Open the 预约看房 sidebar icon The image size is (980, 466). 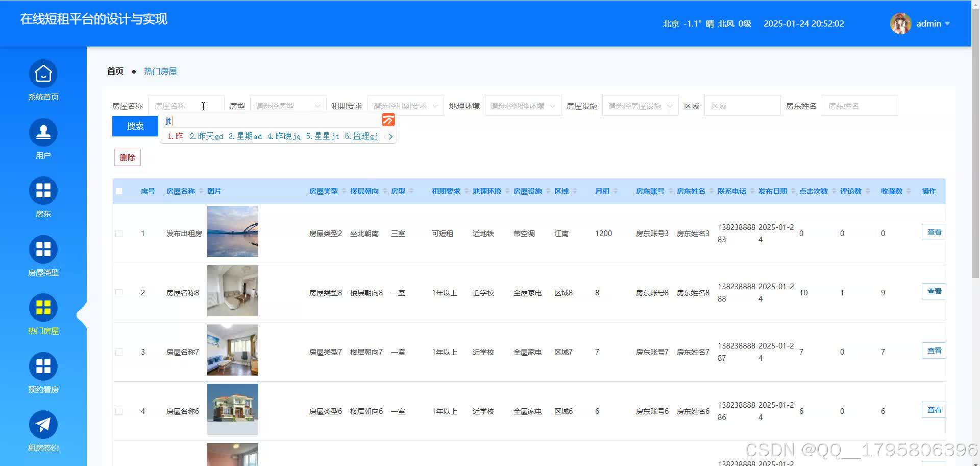[43, 366]
